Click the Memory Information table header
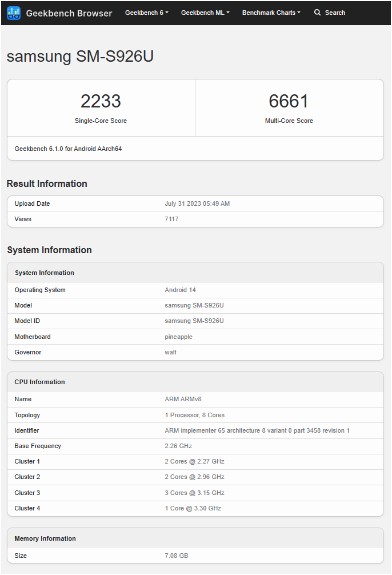The width and height of the screenshot is (392, 575). (x=45, y=538)
